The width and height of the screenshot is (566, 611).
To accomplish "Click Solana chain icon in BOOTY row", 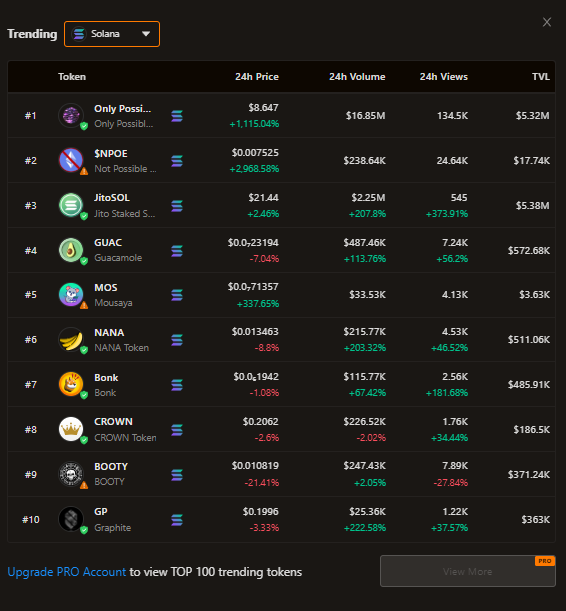I will [x=177, y=475].
